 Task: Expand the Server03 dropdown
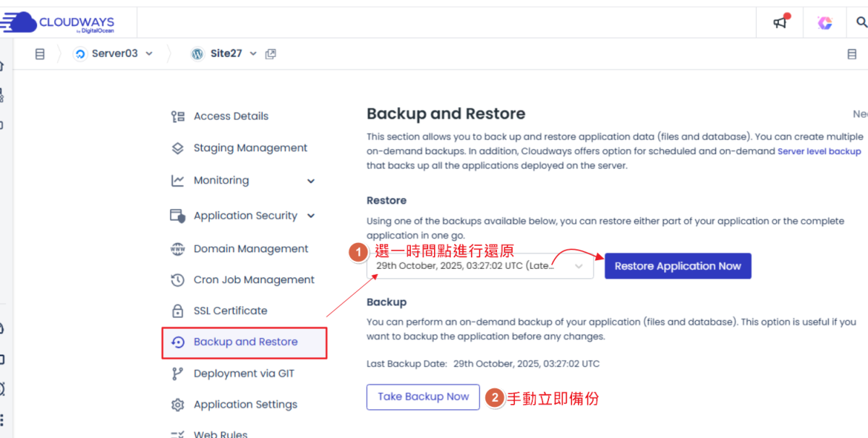point(149,54)
